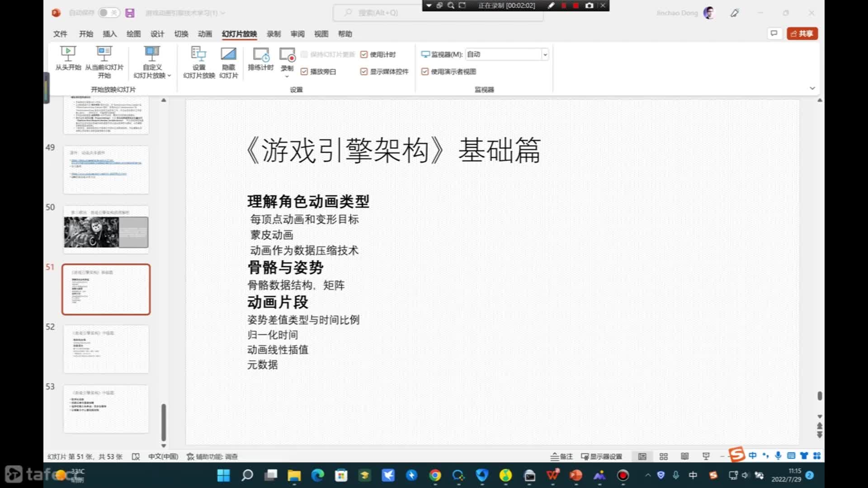Toggle AutoSave switch
Image resolution: width=868 pixels, height=488 pixels.
coord(108,13)
